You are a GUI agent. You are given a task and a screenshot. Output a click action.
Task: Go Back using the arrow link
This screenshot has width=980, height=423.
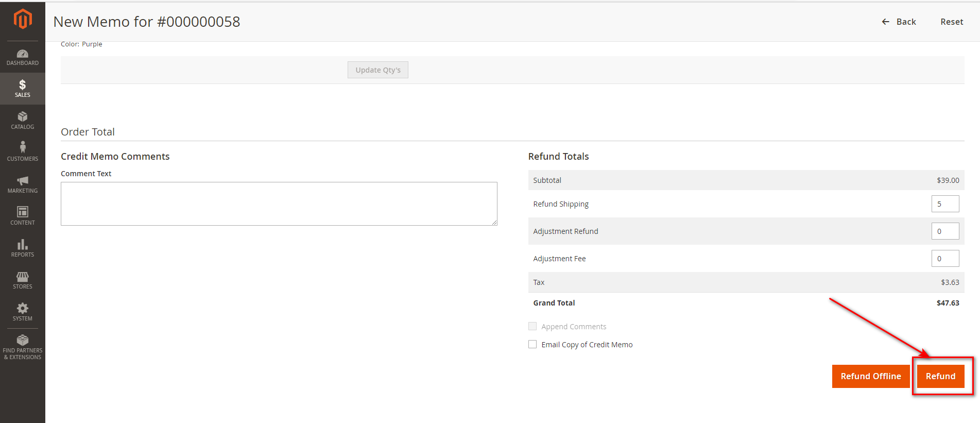click(x=899, y=22)
